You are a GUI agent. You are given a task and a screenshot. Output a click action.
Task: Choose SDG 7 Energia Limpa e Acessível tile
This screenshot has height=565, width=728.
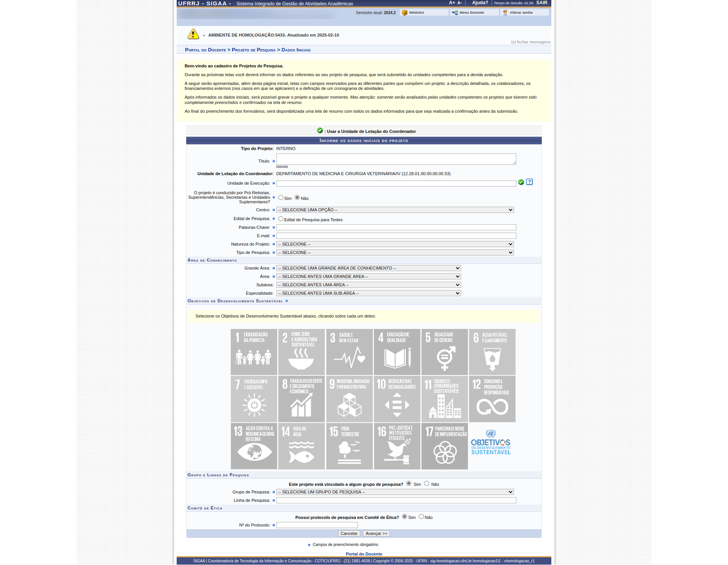(254, 399)
